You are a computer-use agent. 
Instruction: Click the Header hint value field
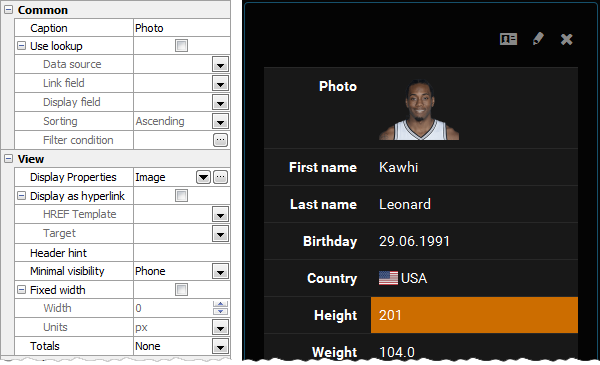[182, 253]
